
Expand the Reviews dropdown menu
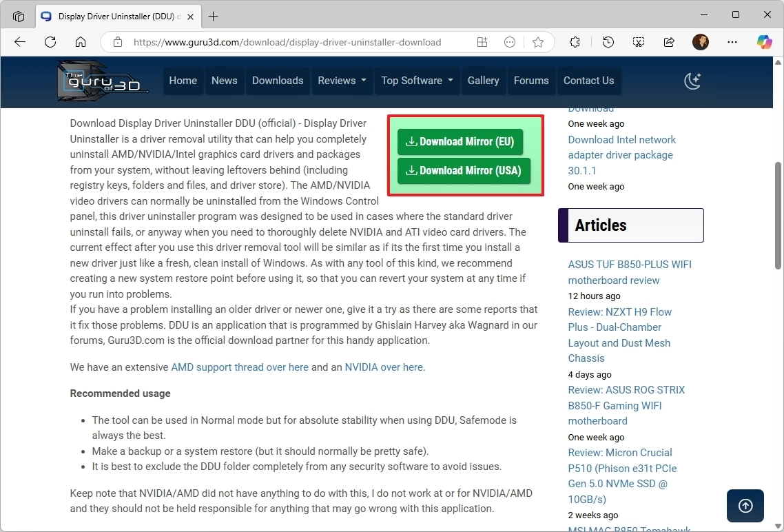342,81
